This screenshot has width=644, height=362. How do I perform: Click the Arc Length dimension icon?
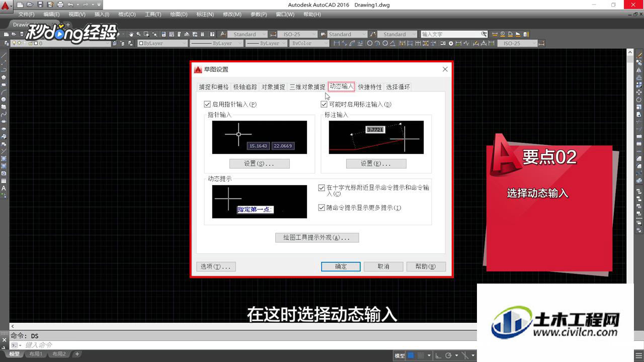(352, 43)
